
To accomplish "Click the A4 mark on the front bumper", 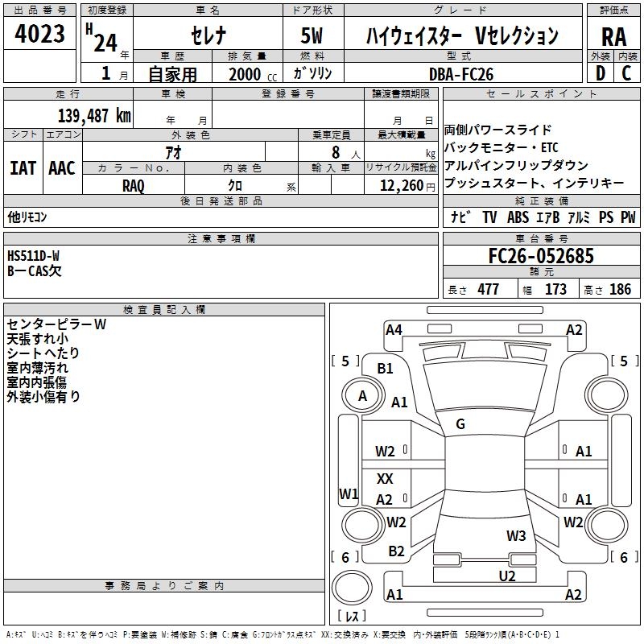I will pos(394,330).
